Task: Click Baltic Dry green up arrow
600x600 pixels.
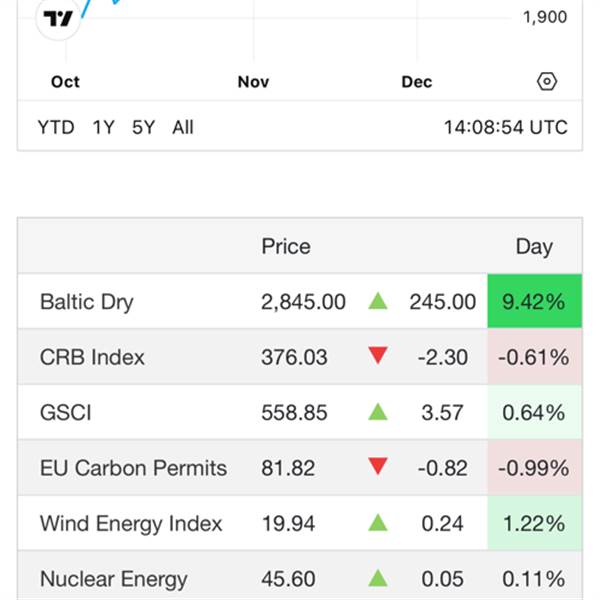Action: point(378,301)
